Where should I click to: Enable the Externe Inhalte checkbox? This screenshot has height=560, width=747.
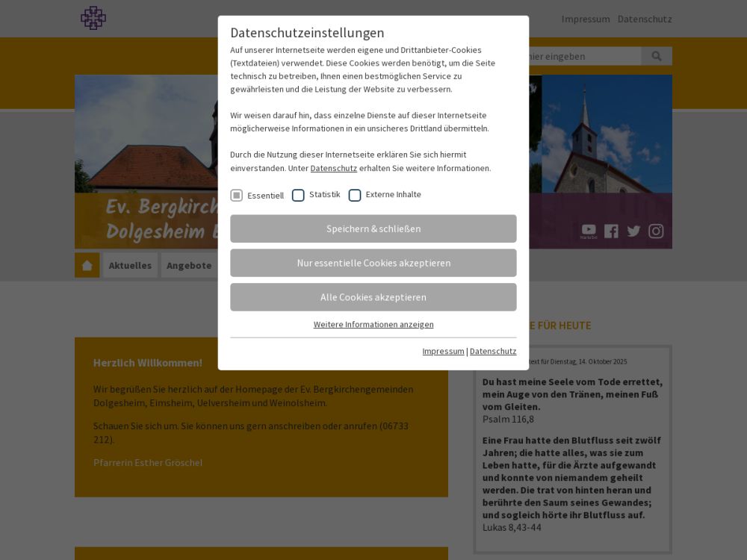click(x=355, y=195)
